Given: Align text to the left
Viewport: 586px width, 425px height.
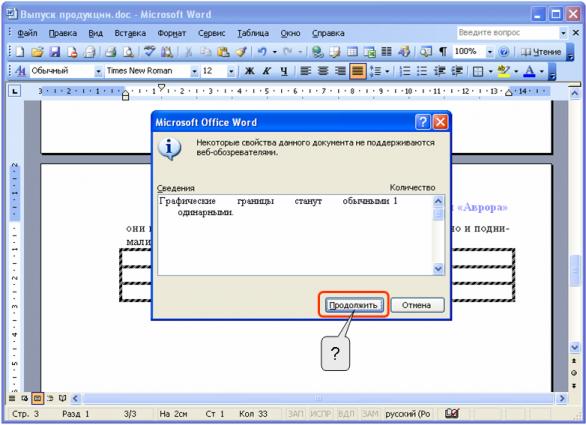Looking at the screenshot, I should [306, 71].
